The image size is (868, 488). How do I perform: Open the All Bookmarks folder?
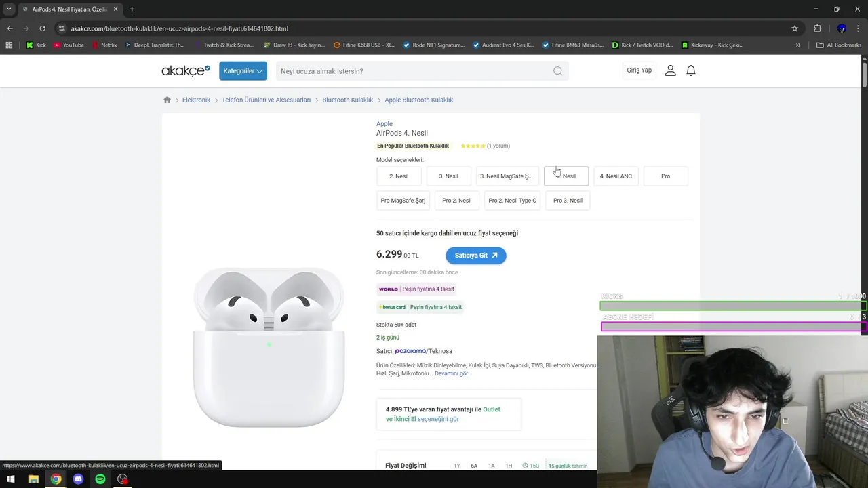[839, 45]
